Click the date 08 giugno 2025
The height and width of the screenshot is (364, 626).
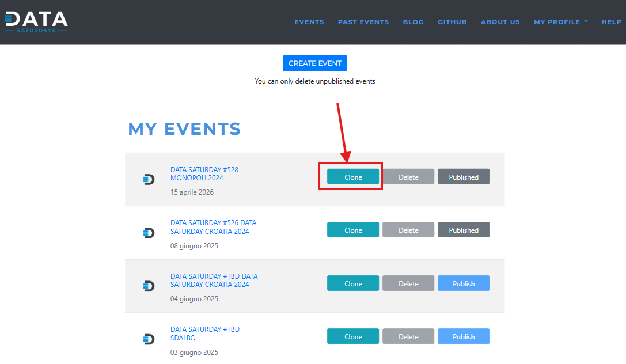click(195, 246)
